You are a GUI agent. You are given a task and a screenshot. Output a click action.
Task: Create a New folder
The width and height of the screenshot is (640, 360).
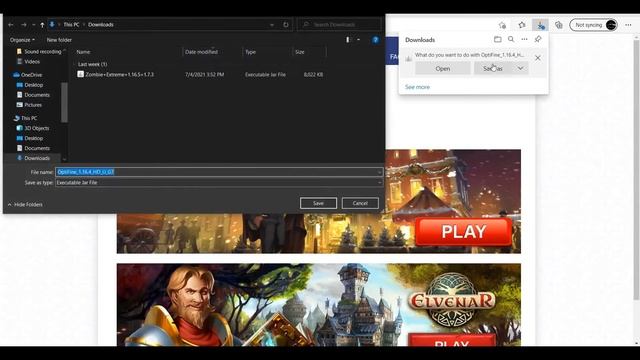[59, 40]
